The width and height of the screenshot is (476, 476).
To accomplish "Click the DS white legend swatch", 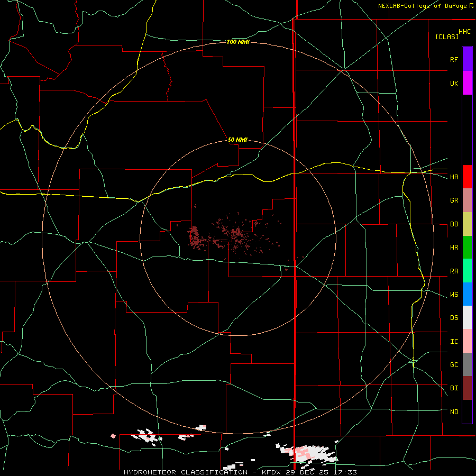I will (467, 317).
